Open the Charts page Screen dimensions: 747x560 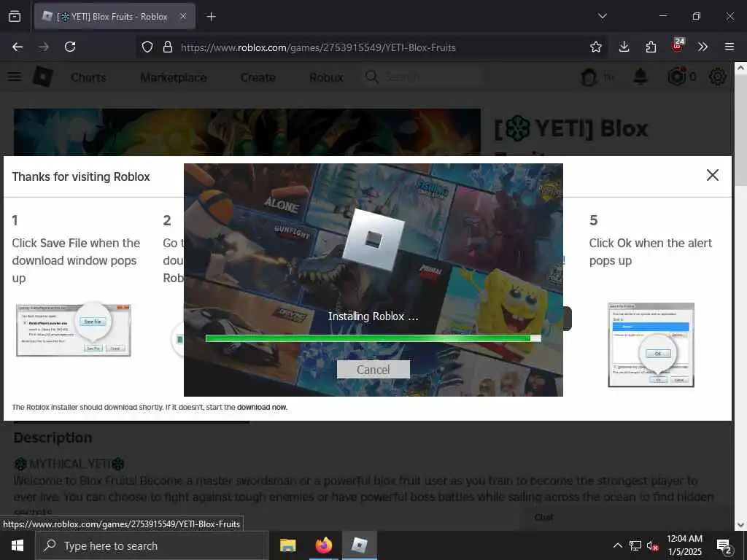click(x=88, y=77)
